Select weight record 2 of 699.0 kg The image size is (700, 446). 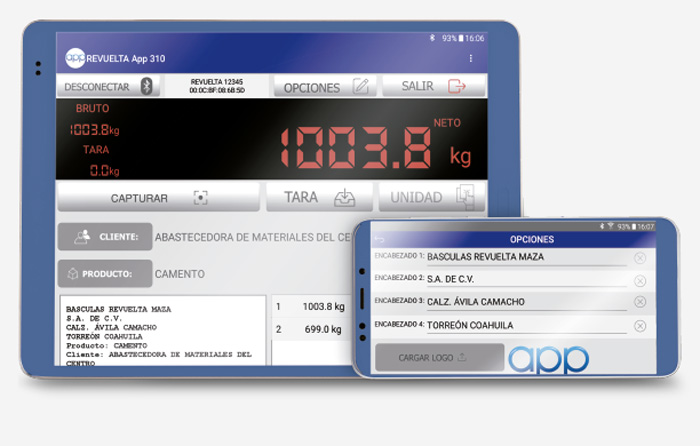(311, 329)
